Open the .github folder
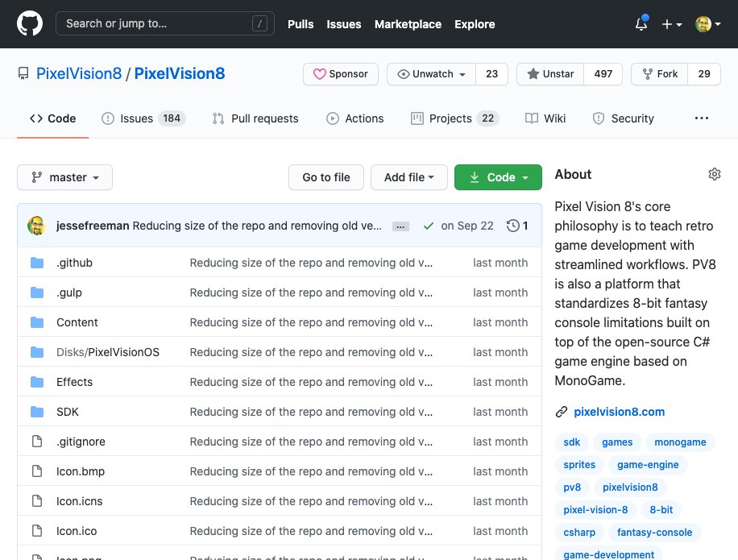 pos(74,263)
